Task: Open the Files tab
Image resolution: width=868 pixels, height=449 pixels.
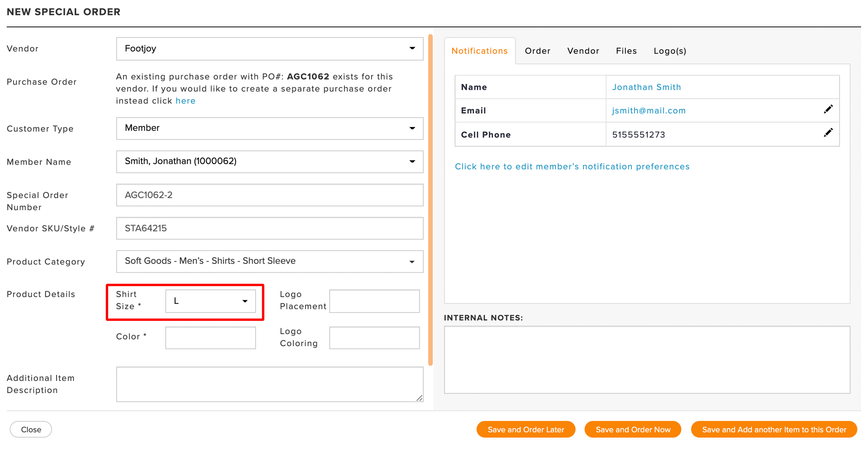Action: click(x=626, y=51)
